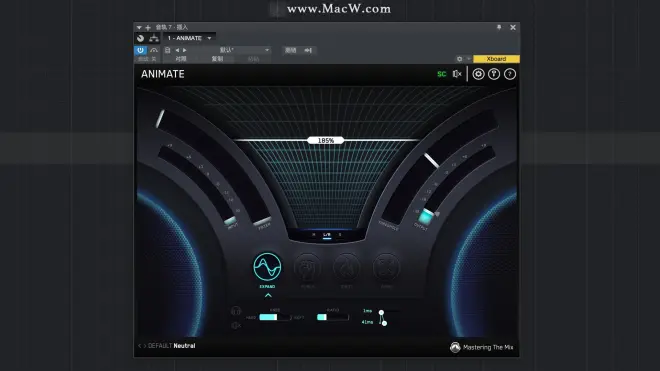Viewport: 660px width, 371px height.
Task: Open the 1 - ANIMATE plugin dropdown
Action: pyautogui.click(x=189, y=38)
